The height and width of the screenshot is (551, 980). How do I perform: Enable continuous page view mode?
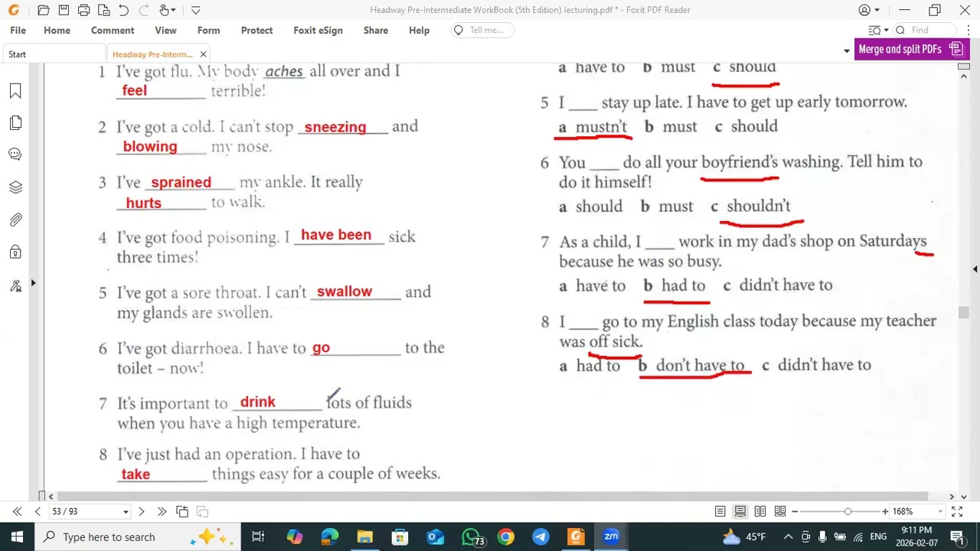740,511
